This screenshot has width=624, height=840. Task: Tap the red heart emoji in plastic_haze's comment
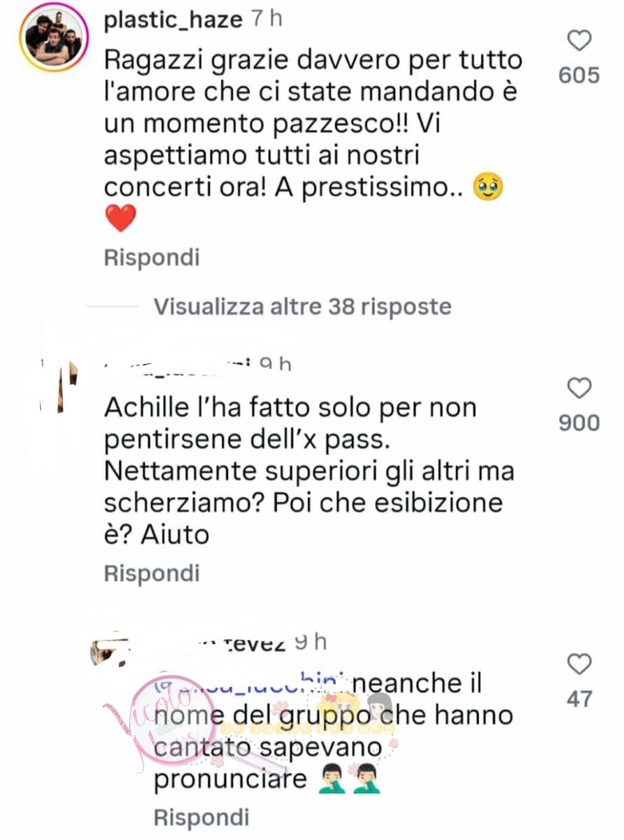point(120,218)
